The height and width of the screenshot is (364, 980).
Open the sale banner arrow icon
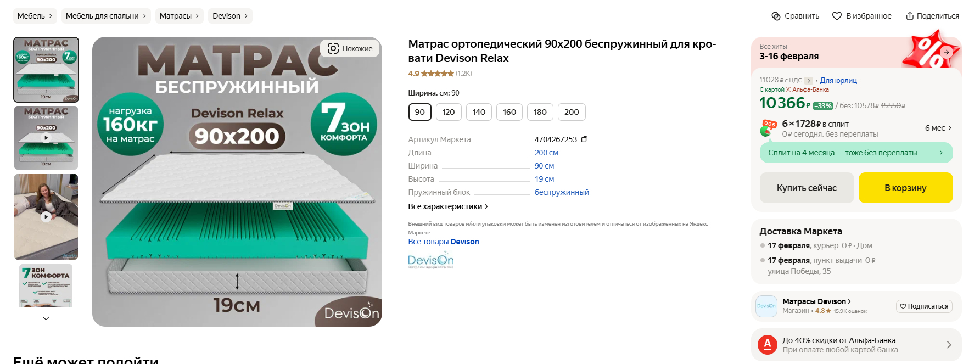947,52
